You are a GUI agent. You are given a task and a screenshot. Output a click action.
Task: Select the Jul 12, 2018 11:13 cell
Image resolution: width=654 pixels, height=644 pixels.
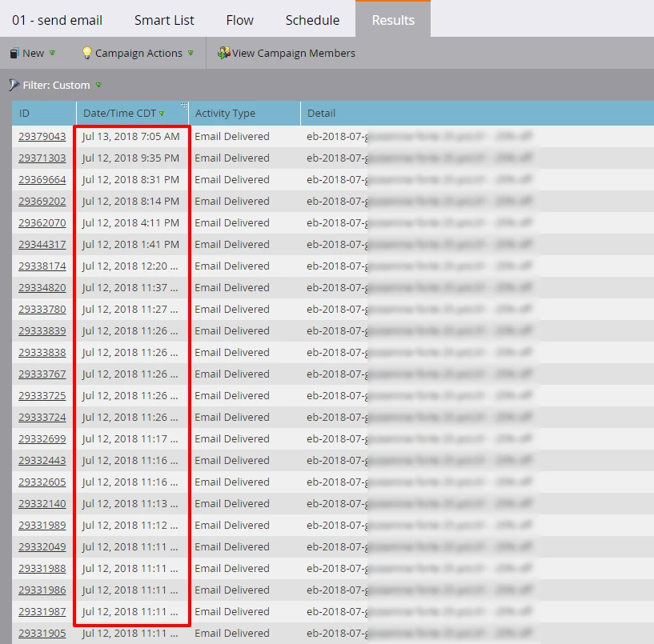[130, 504]
